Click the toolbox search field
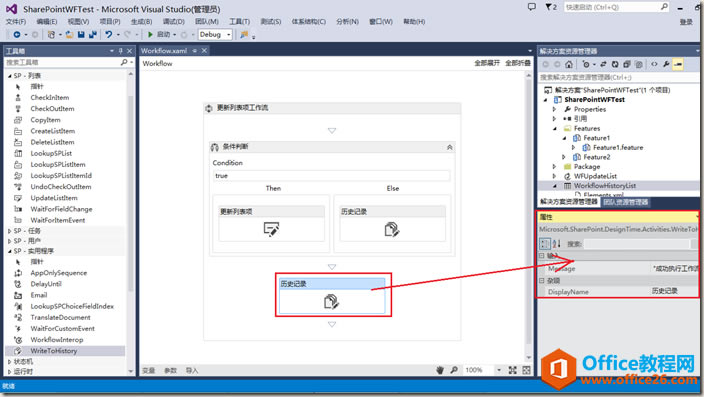The width and height of the screenshot is (704, 397). [63, 62]
